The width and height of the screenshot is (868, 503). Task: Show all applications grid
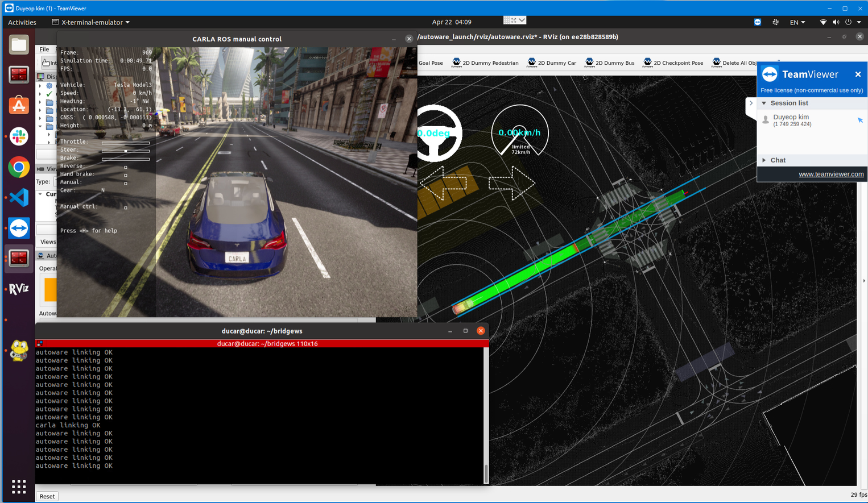coord(19,487)
